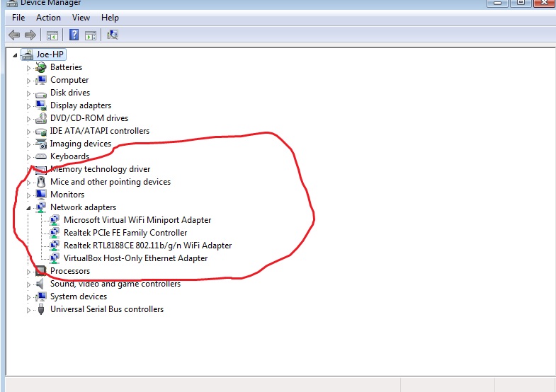Click the Joe-HP computer icon
The image size is (556, 392).
tap(28, 54)
